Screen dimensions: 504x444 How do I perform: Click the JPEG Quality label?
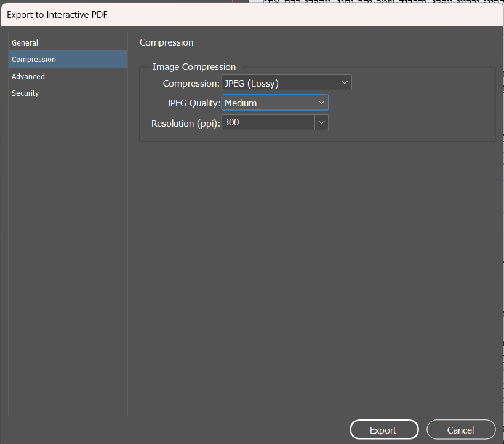193,103
